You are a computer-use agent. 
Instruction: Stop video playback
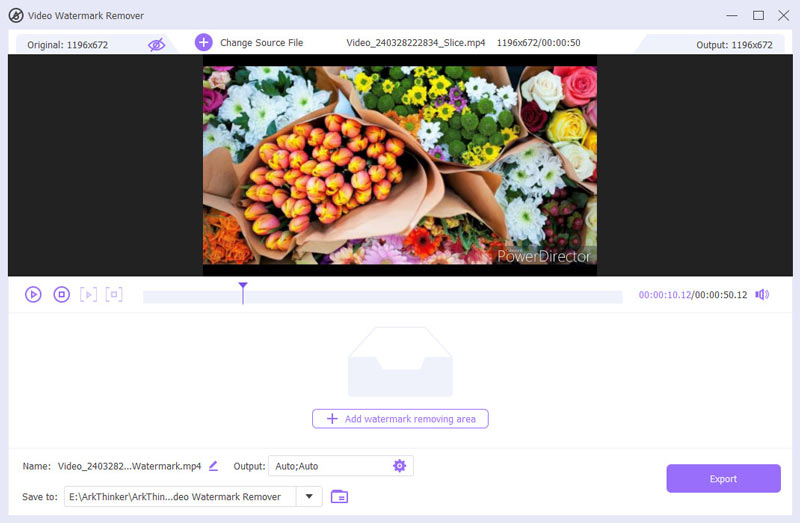(62, 294)
